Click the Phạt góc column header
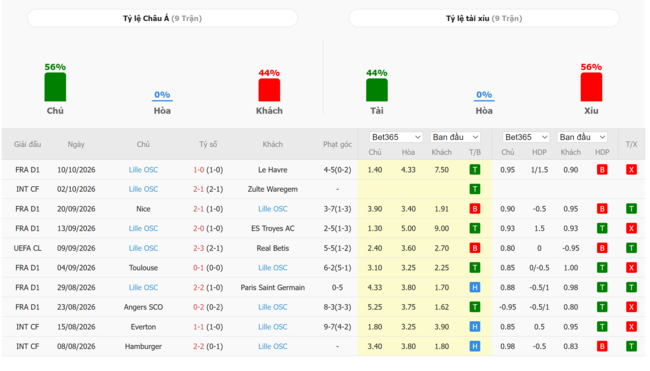The height and width of the screenshot is (371, 650). pos(337,144)
